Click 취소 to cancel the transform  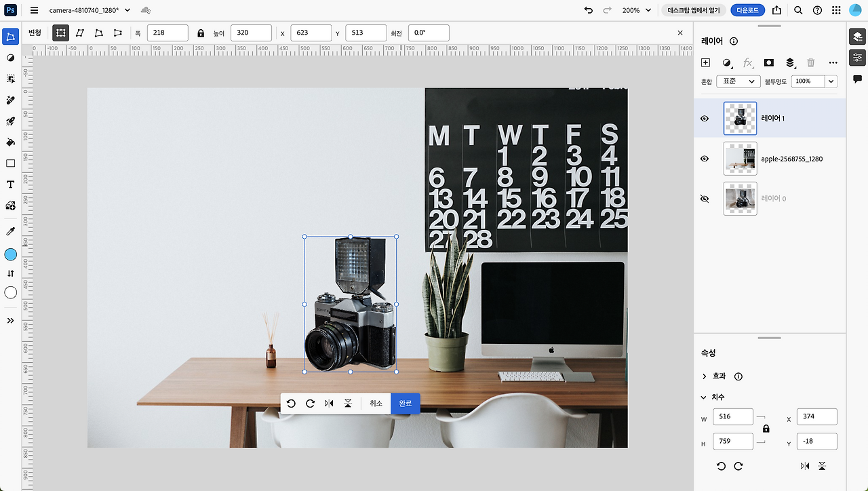pos(376,404)
